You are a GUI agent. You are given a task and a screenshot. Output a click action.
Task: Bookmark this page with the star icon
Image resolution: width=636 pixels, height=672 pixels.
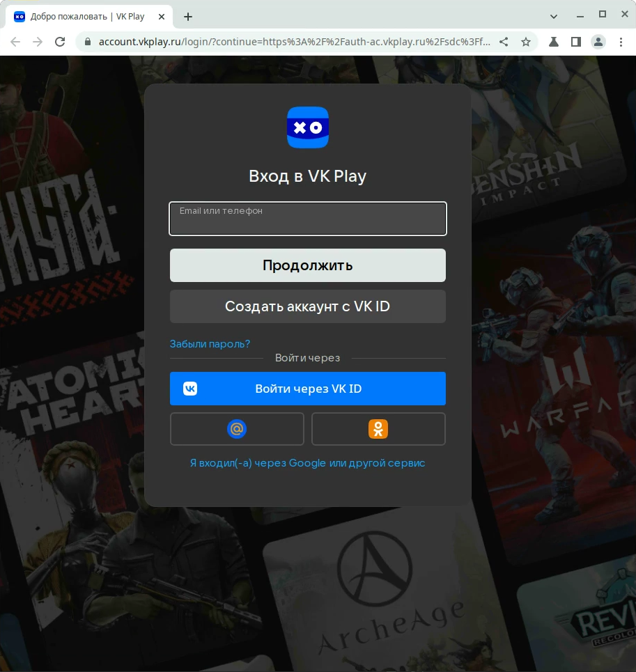526,42
